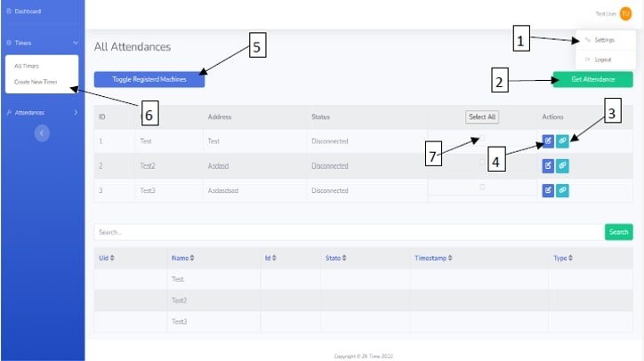Check the checkbox in the Test3 row
This screenshot has width=644, height=361.
(x=482, y=187)
